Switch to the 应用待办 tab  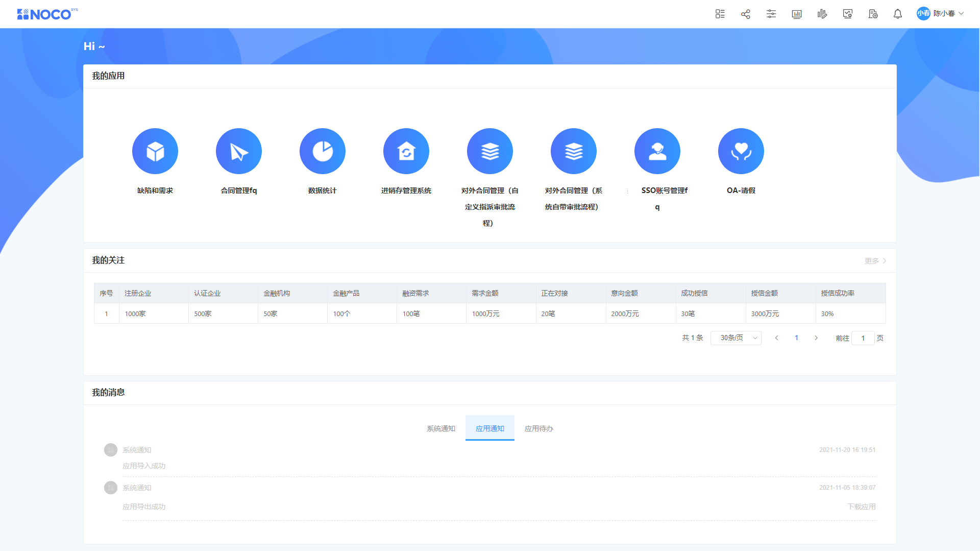coord(539,428)
